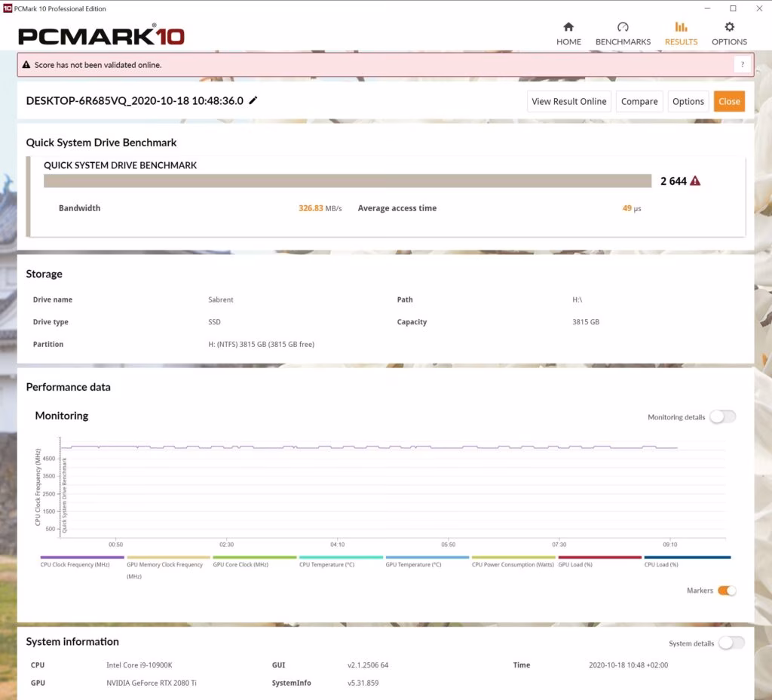772x700 pixels.
Task: Click the warning triangle in validation banner
Action: pyautogui.click(x=26, y=65)
